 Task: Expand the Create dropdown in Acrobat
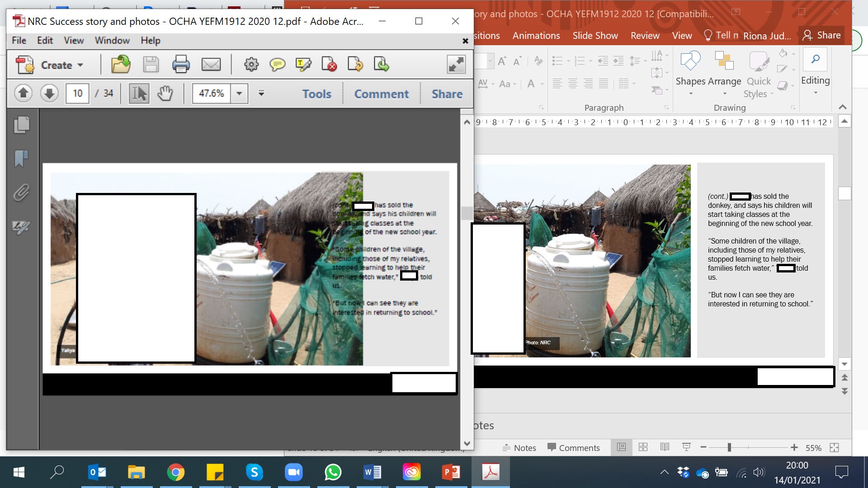(80, 65)
